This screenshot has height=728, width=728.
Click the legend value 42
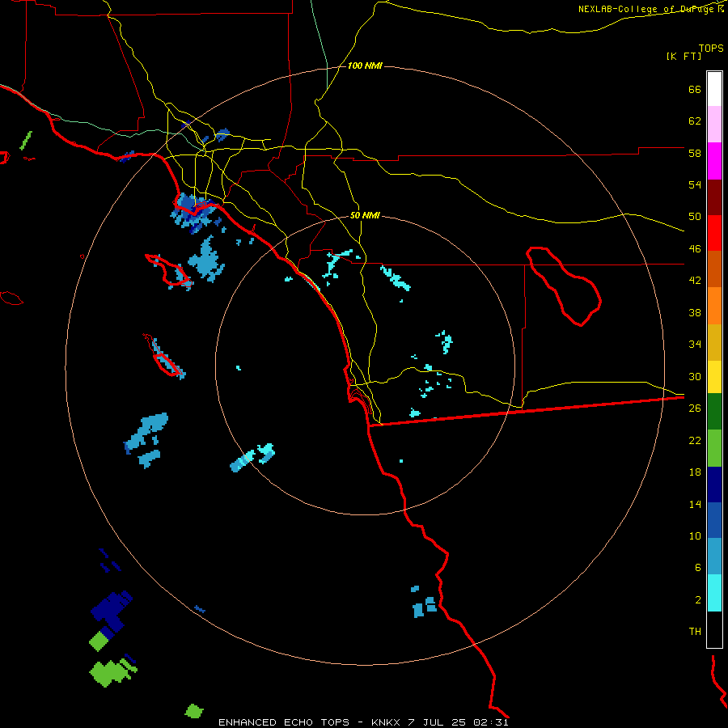click(695, 281)
